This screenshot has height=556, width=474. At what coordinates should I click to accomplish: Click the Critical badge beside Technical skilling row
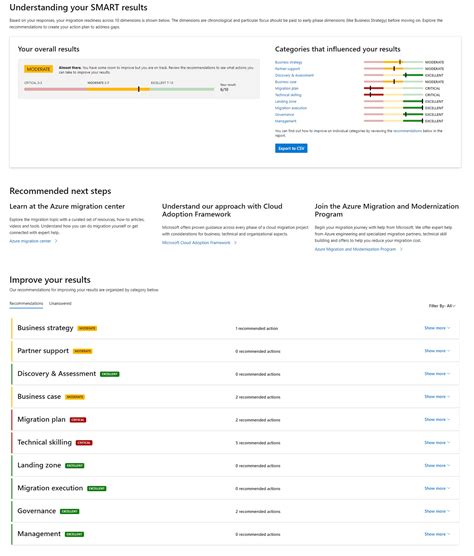point(84,443)
